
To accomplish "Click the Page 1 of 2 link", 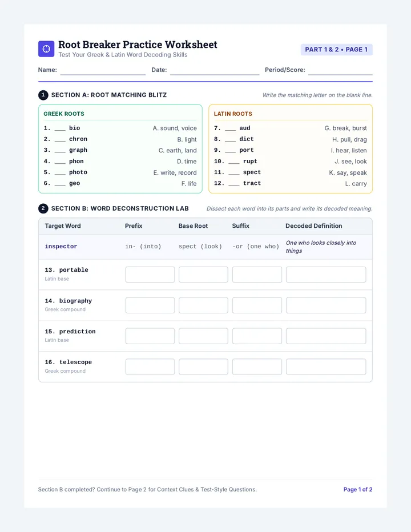I will tap(358, 489).
